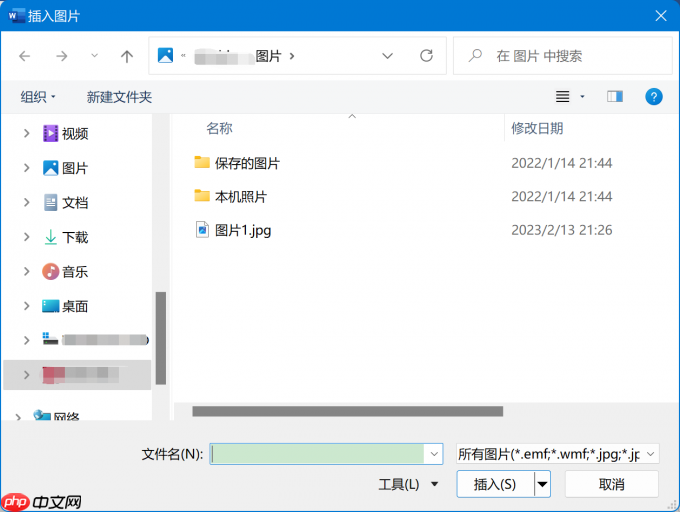Select 视频 in the navigation pane
This screenshot has width=680, height=512.
pyautogui.click(x=66, y=134)
